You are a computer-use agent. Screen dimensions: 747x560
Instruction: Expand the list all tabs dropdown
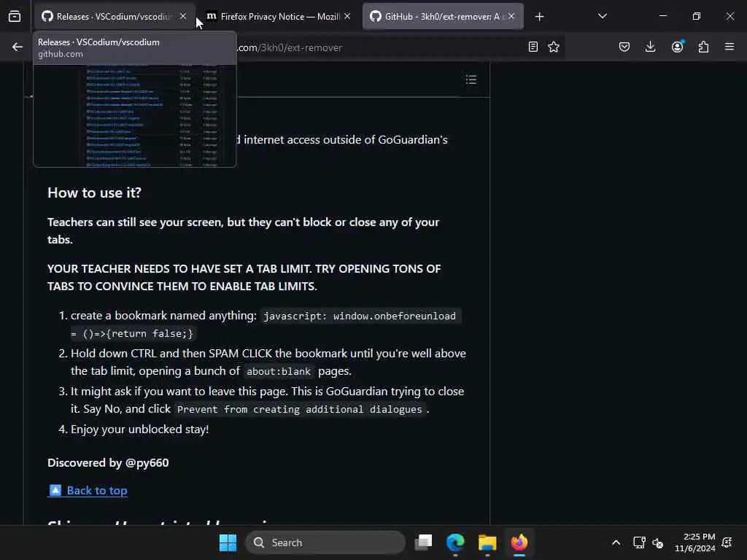pos(602,16)
